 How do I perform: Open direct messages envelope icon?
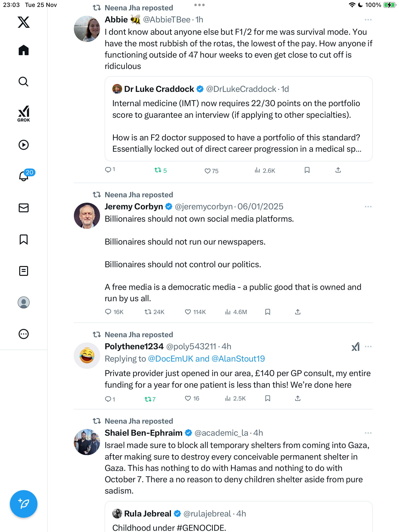pyautogui.click(x=24, y=208)
